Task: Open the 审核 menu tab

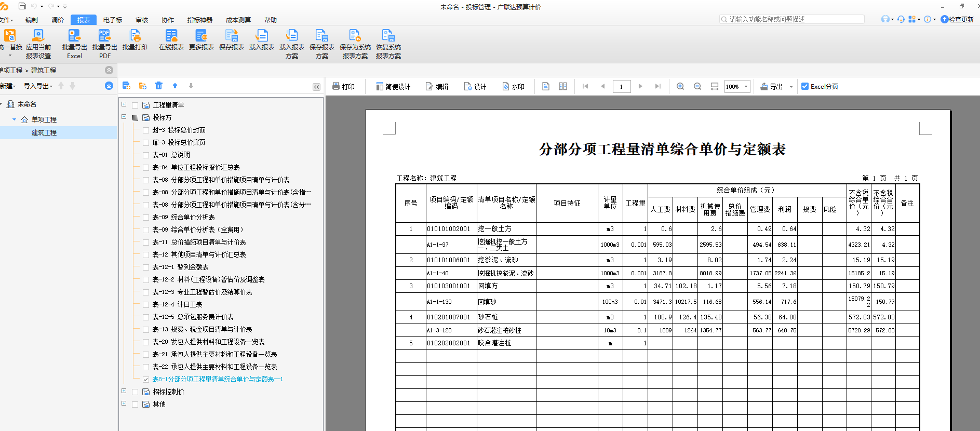Action: coord(142,20)
